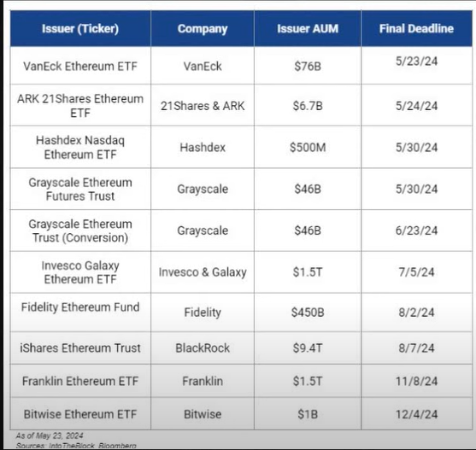Click the As of May 23, 2024 footnote

(50, 435)
